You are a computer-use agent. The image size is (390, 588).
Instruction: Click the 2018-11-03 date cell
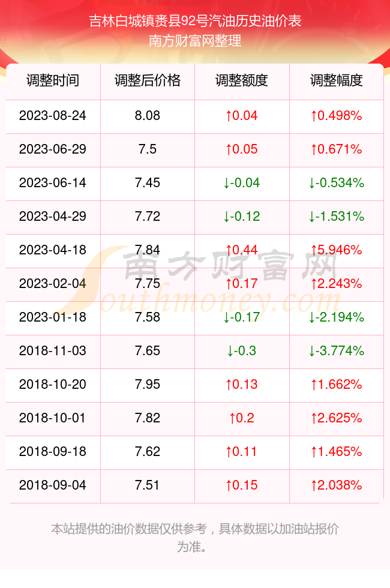(x=53, y=351)
